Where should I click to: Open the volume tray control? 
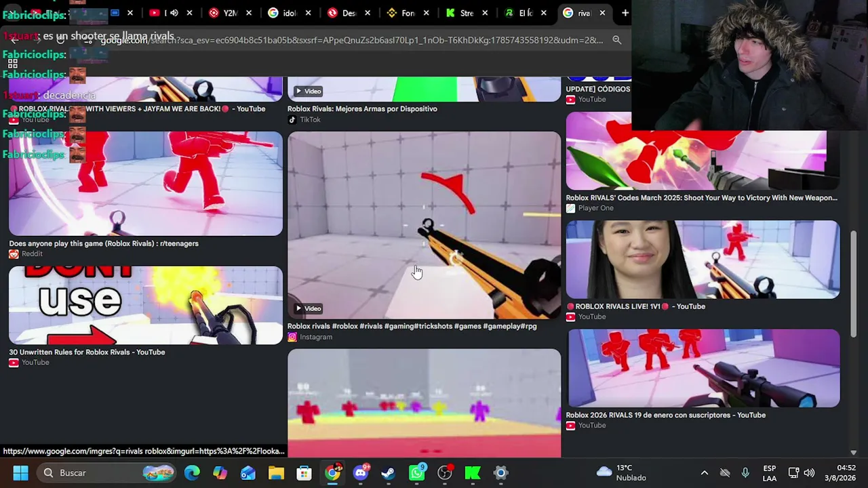pyautogui.click(x=809, y=472)
